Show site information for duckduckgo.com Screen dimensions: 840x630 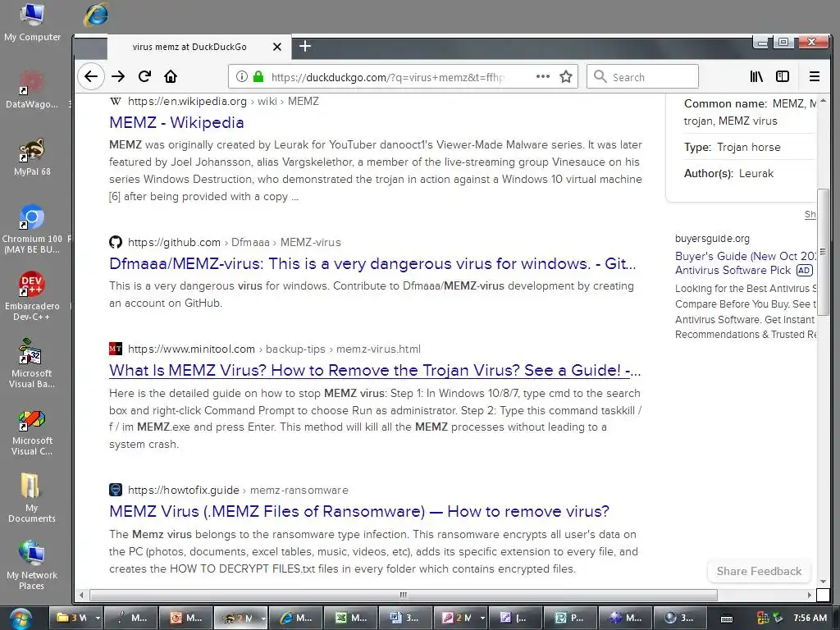click(x=242, y=76)
